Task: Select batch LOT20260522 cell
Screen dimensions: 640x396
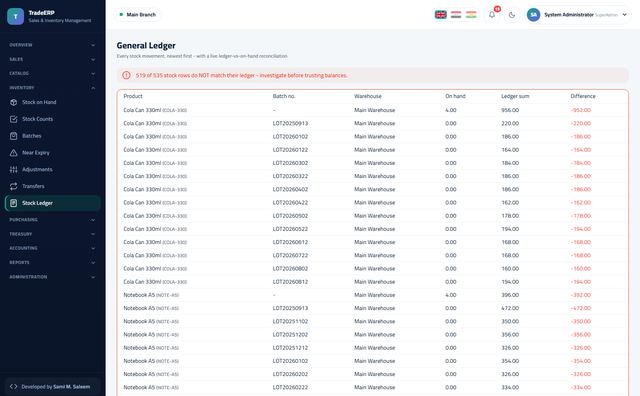Action: click(x=290, y=229)
